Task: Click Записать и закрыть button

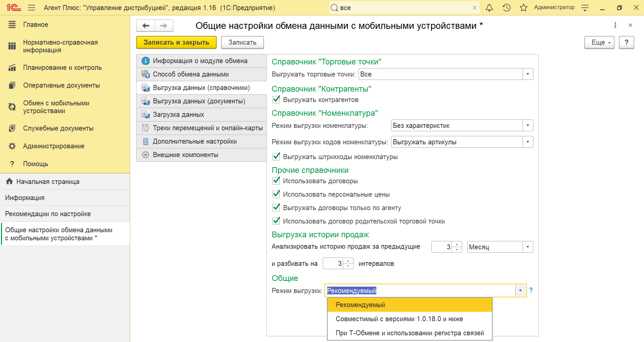Action: pyautogui.click(x=176, y=42)
